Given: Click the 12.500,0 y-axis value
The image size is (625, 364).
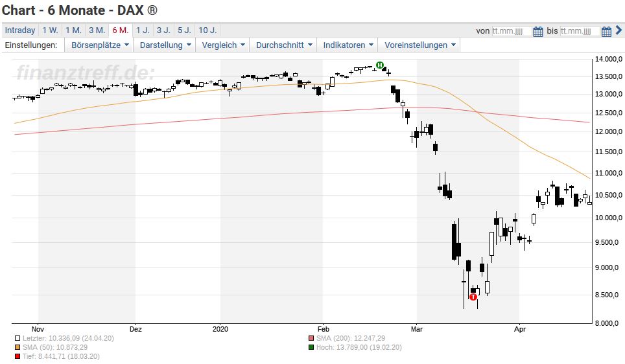Looking at the screenshot, I should pos(608,113).
